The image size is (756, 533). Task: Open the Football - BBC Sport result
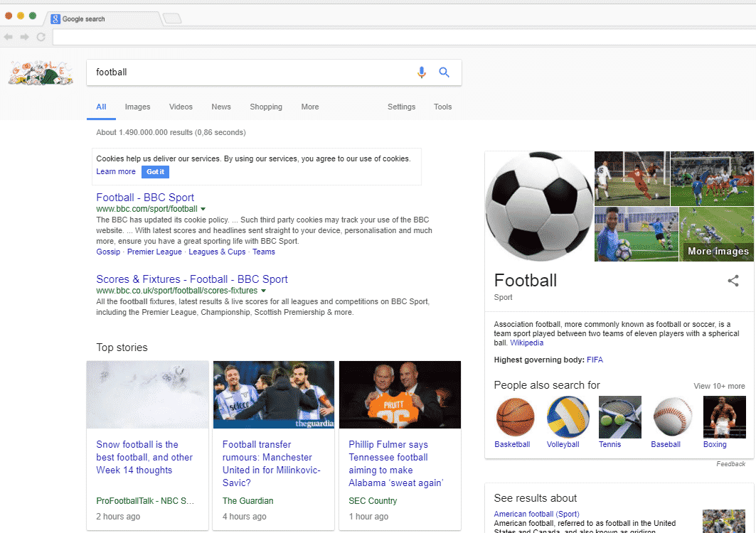coord(145,198)
